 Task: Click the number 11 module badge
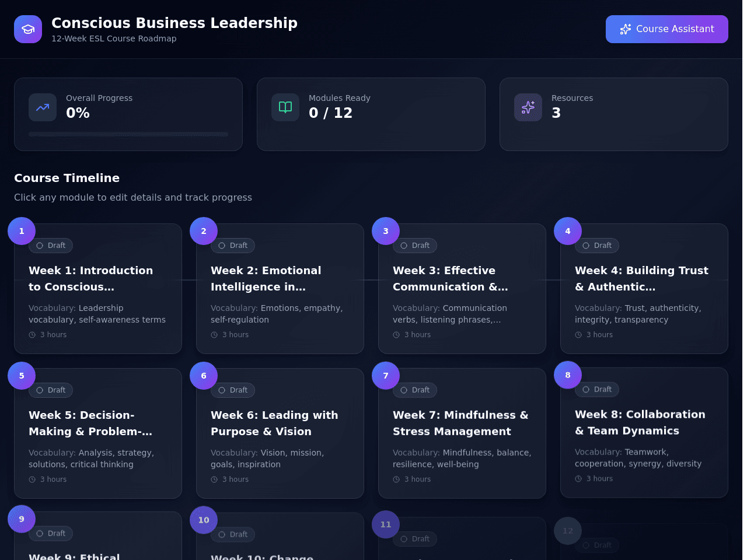pyautogui.click(x=386, y=524)
